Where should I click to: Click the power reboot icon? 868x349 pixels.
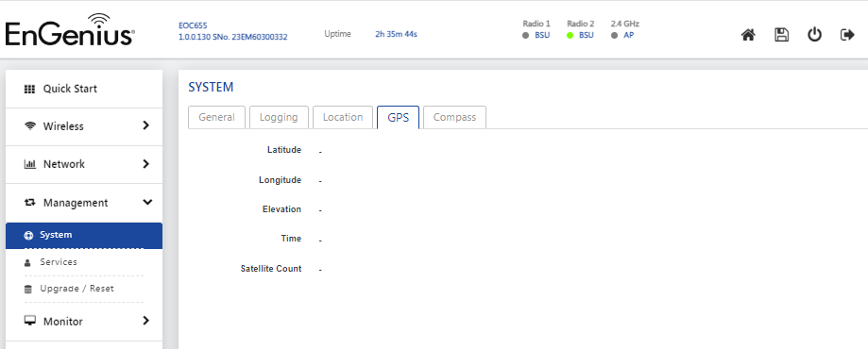[x=814, y=35]
